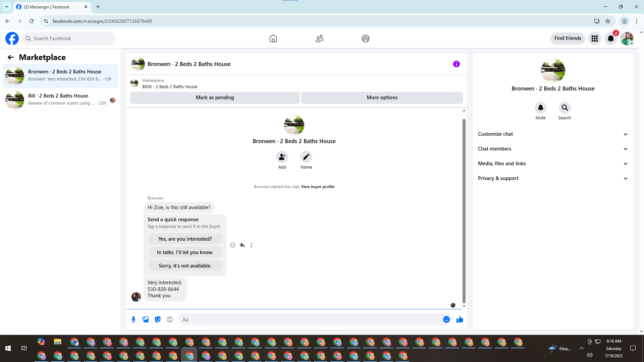
Task: Open Windows Start menu
Action: point(8,348)
